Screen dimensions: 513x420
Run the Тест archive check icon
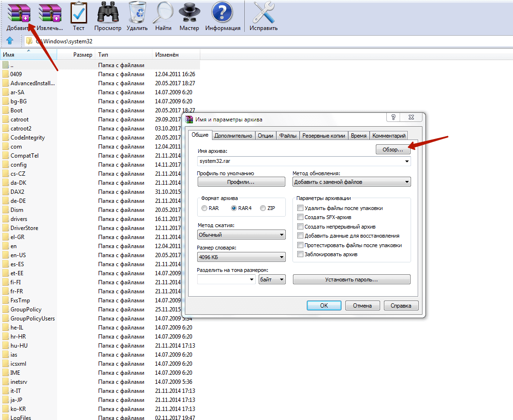pos(79,13)
